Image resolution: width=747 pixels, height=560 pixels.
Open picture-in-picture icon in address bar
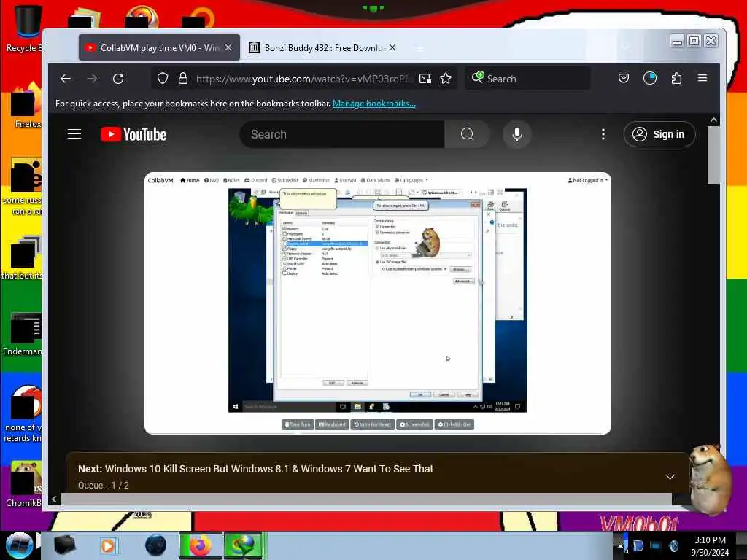click(x=425, y=79)
